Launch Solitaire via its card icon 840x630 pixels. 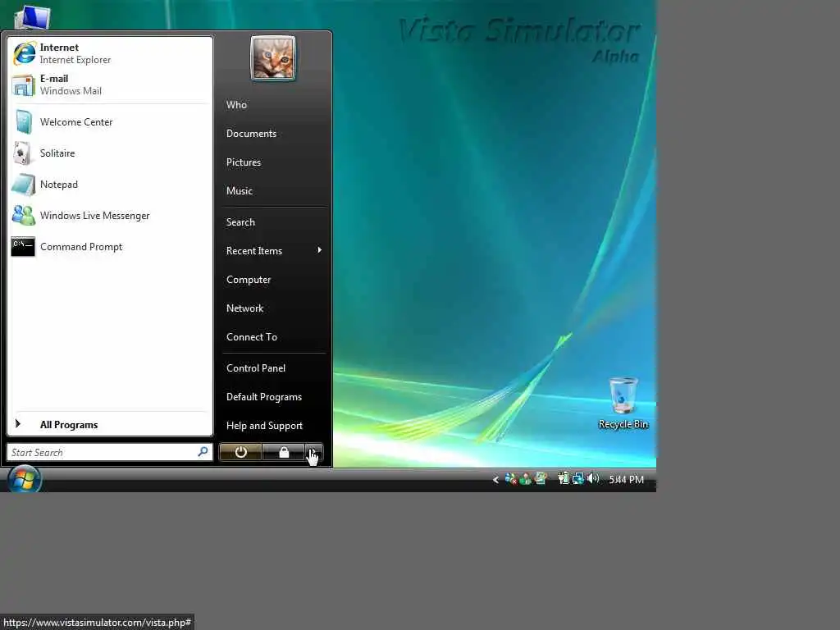(22, 153)
